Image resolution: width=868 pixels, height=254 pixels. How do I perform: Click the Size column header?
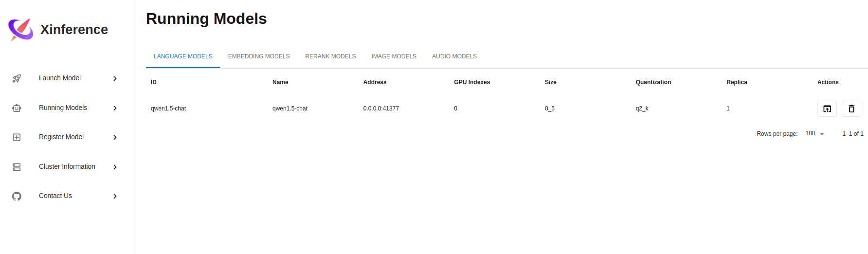click(x=551, y=82)
